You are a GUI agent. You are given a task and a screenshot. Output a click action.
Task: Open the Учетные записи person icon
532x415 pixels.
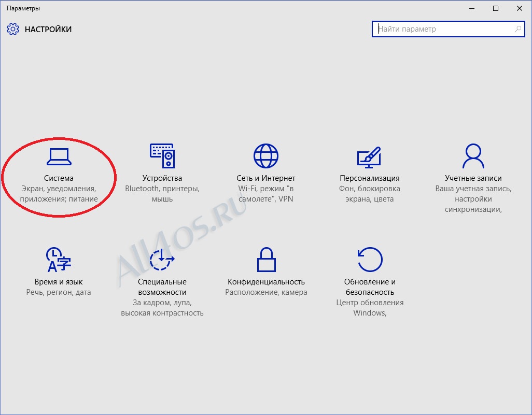(x=473, y=156)
